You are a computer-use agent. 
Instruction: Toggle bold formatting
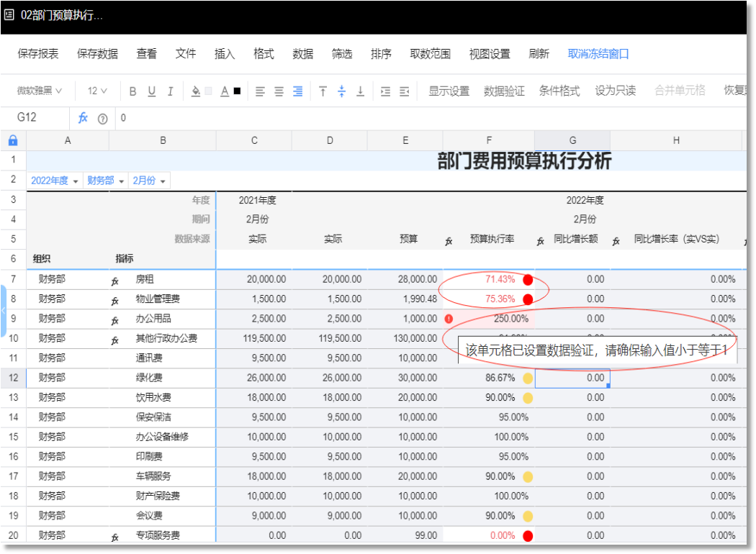click(132, 91)
